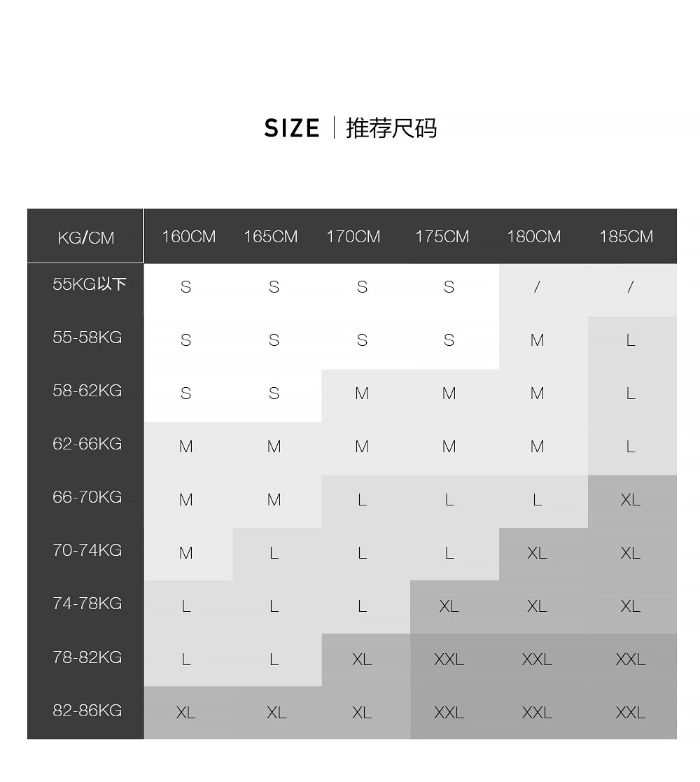
Task: Select the 74-78KG row label
Action: 87,603
